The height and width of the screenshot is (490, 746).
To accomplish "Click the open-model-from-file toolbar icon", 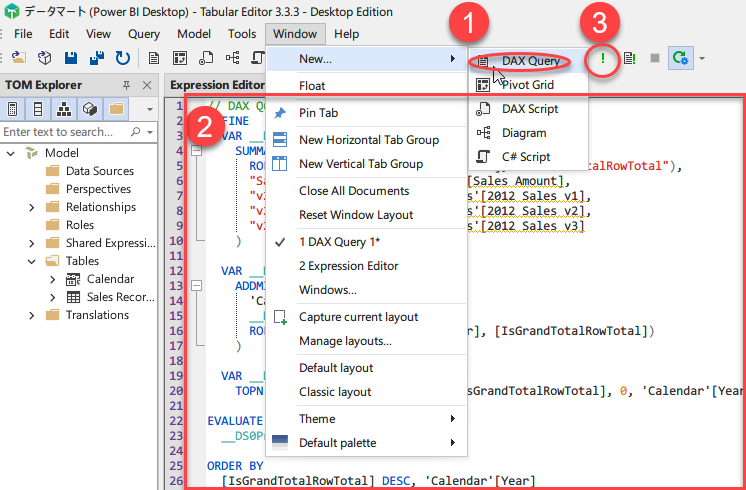I will tap(19, 58).
